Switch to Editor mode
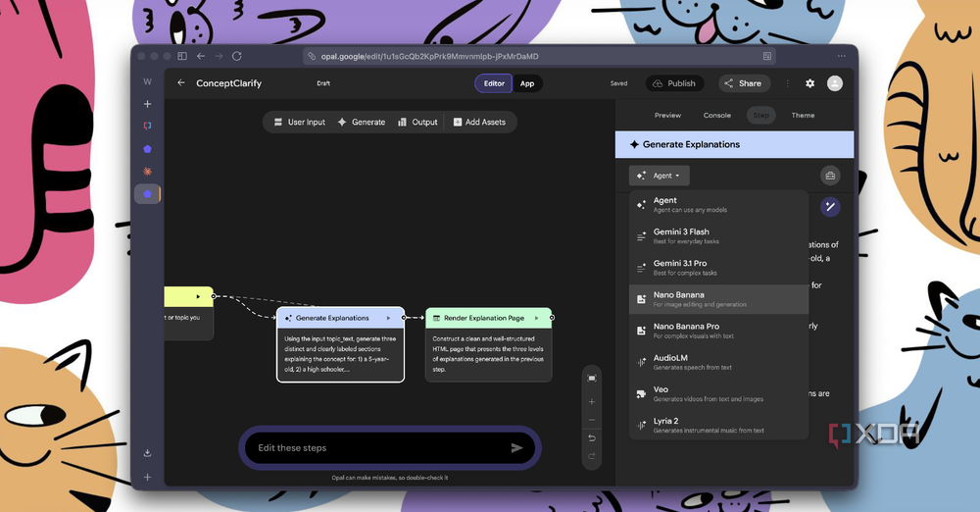The image size is (980, 512). point(494,83)
